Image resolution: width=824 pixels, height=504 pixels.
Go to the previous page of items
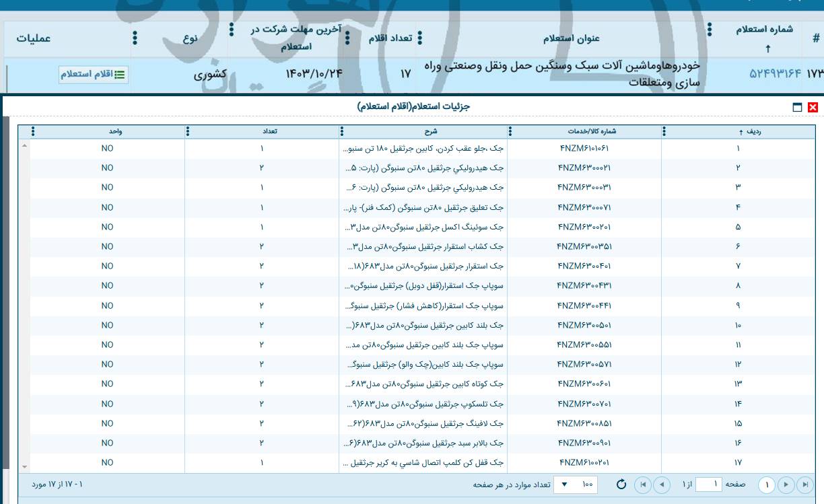(x=786, y=484)
